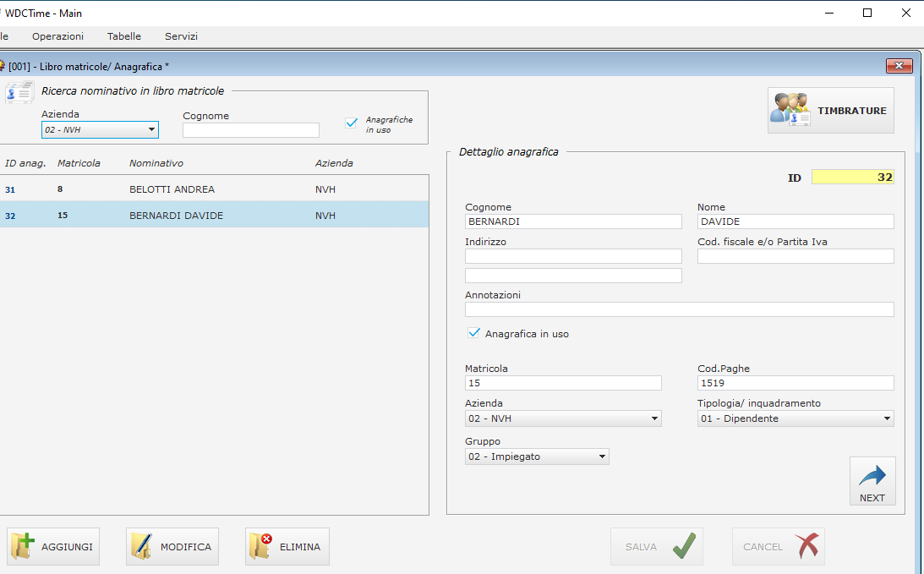924x574 pixels.
Task: Click the TIMBRATURE button label
Action: pos(851,111)
